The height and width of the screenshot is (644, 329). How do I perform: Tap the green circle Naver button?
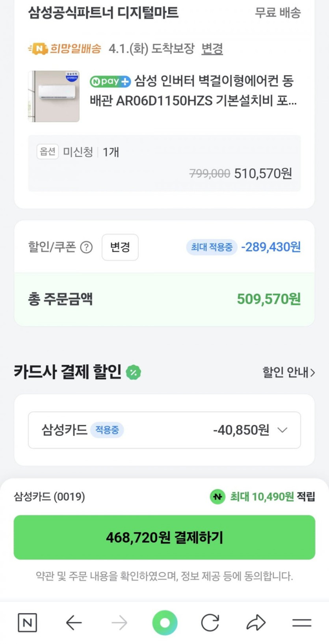165,623
